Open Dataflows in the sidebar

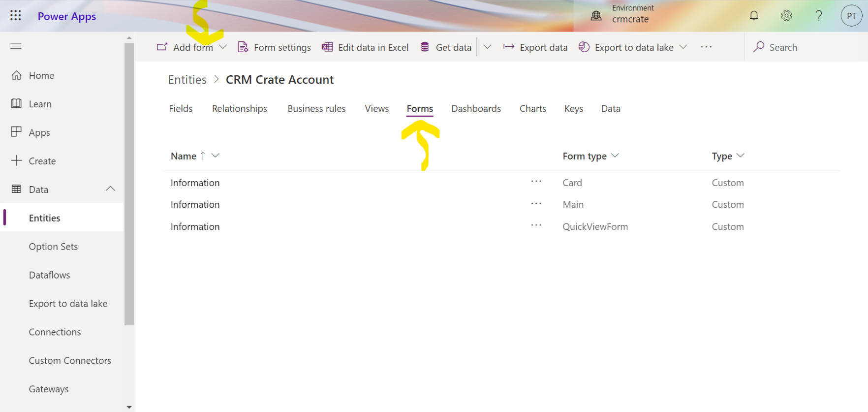point(62,275)
